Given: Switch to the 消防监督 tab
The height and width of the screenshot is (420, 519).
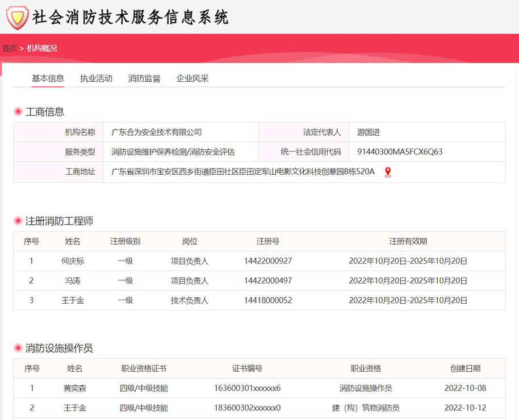Looking at the screenshot, I should click(x=144, y=78).
